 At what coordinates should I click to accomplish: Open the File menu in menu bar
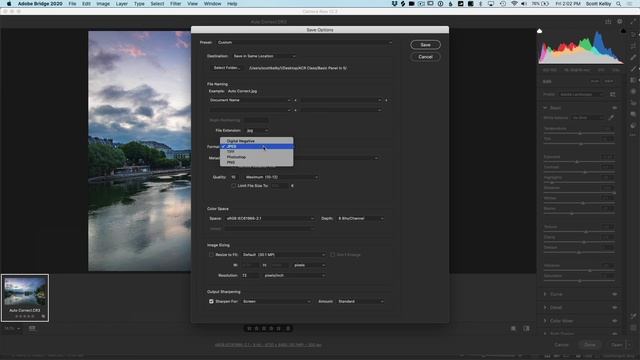72,4
